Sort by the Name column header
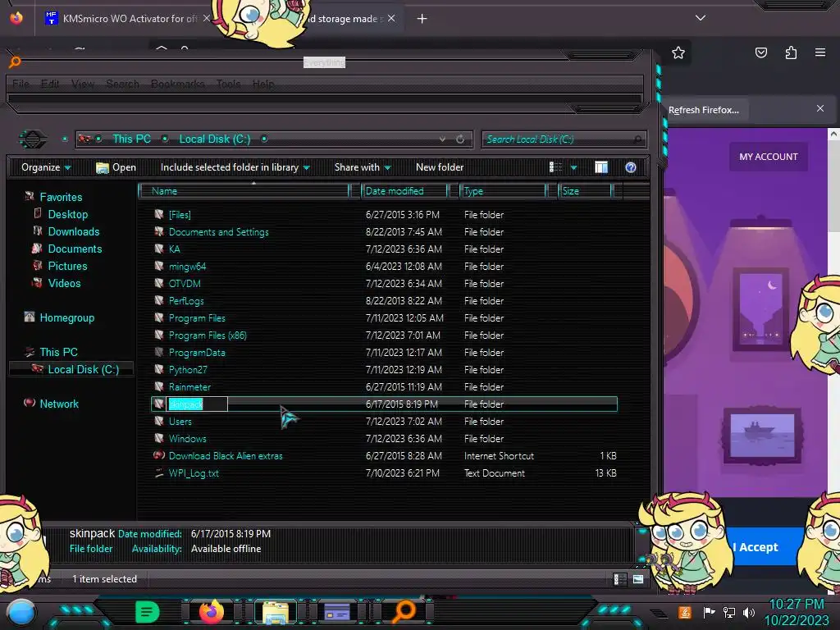 [244, 190]
